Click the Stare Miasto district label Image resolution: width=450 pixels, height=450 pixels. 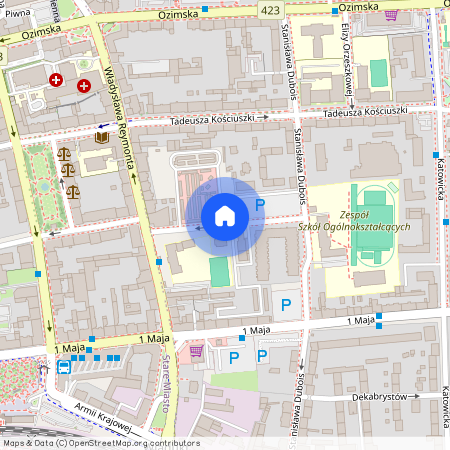click(x=166, y=384)
